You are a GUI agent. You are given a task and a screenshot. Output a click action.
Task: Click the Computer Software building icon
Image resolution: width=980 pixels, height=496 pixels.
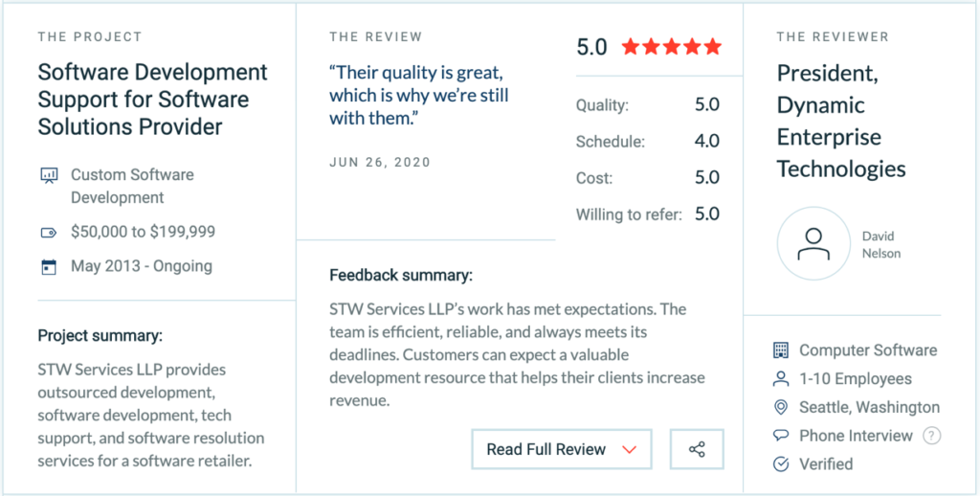(x=781, y=350)
